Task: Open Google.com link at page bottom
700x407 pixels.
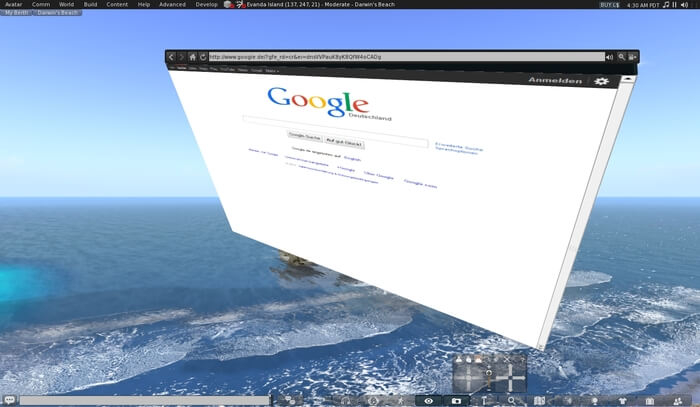Action: coord(420,183)
